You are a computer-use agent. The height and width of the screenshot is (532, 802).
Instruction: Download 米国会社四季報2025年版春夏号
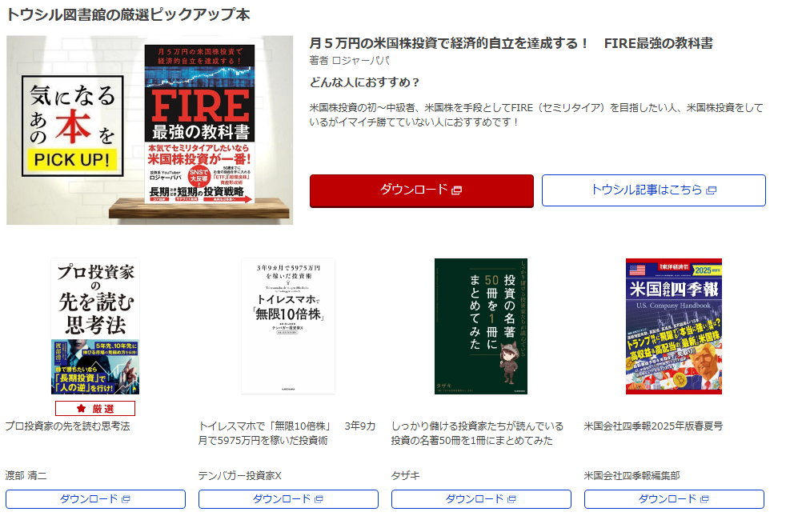(674, 499)
